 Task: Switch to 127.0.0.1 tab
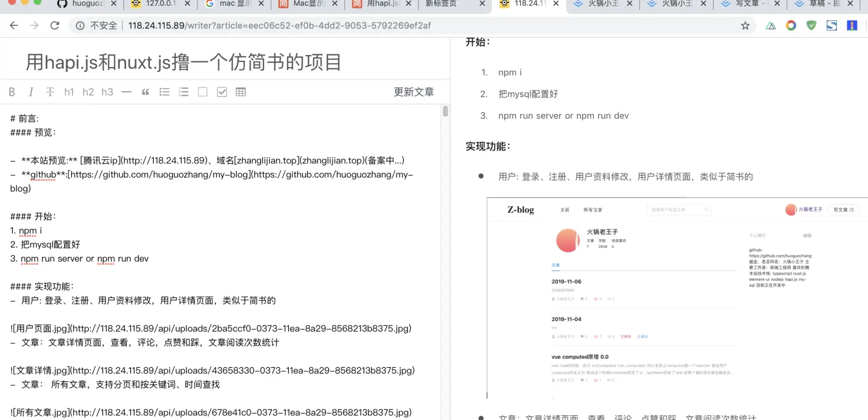click(160, 4)
